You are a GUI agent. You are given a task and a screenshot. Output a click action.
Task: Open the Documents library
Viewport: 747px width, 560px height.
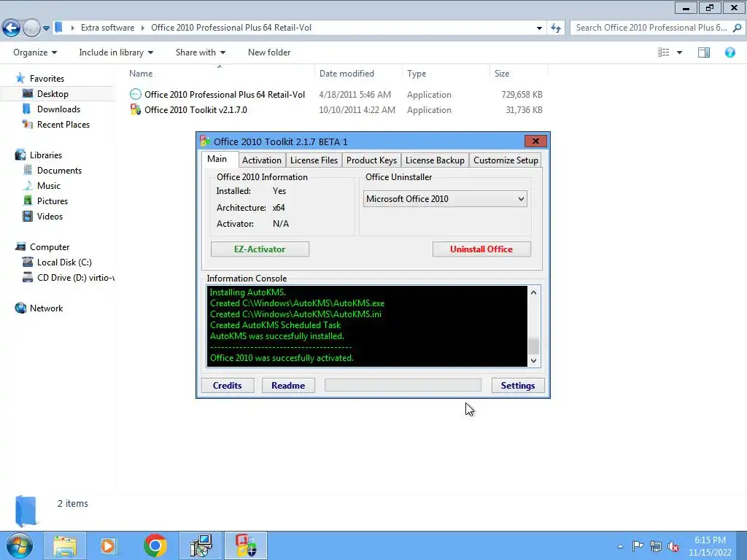60,170
